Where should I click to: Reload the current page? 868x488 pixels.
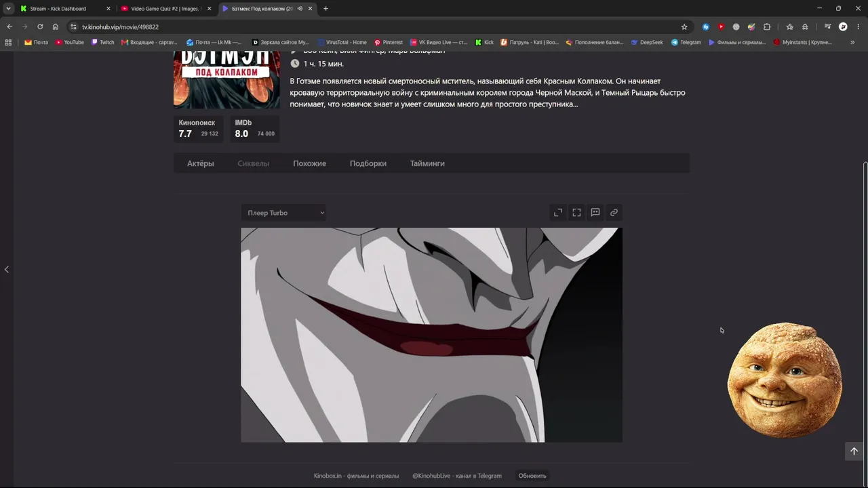(x=40, y=27)
